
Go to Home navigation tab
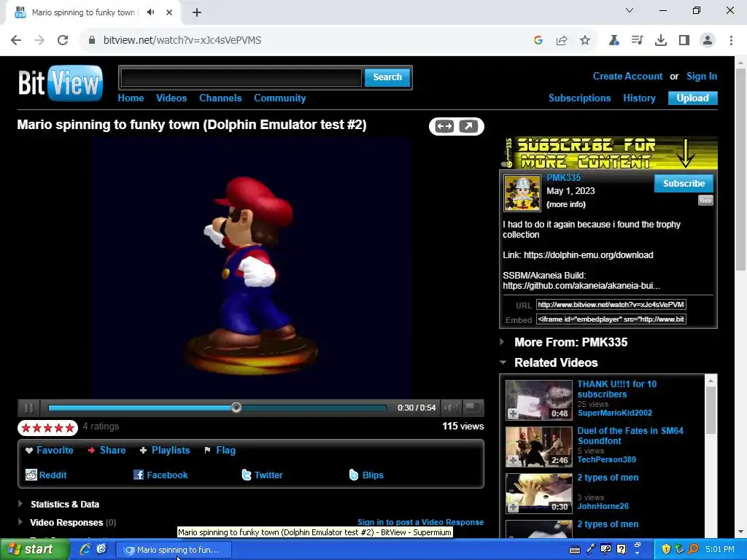point(131,98)
